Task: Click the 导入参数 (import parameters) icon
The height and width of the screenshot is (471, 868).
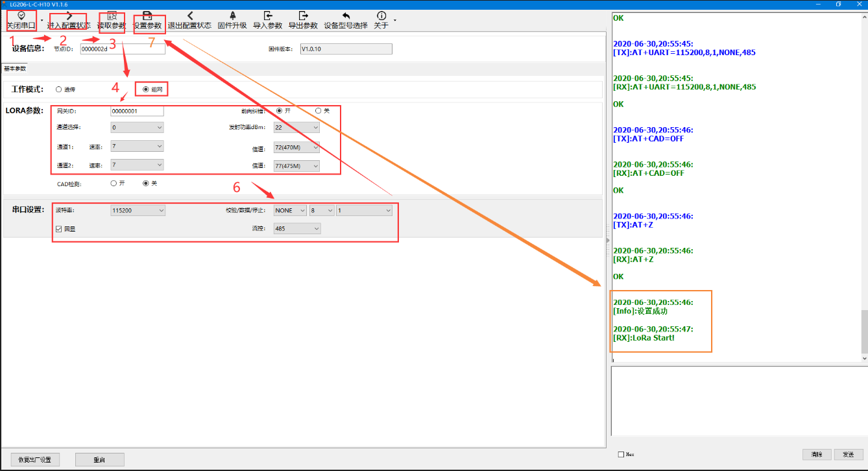Action: pyautogui.click(x=267, y=16)
